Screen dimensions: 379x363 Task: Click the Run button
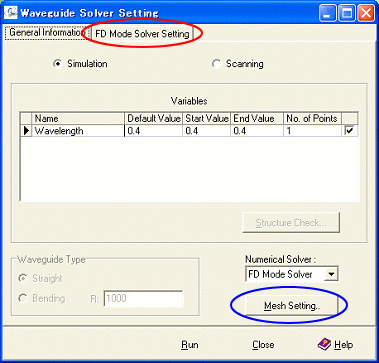pos(190,344)
